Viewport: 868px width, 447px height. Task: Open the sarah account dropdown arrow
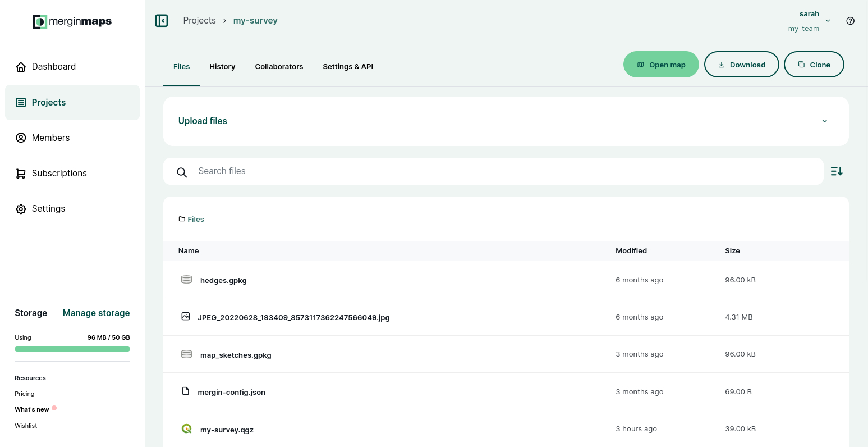tap(828, 21)
